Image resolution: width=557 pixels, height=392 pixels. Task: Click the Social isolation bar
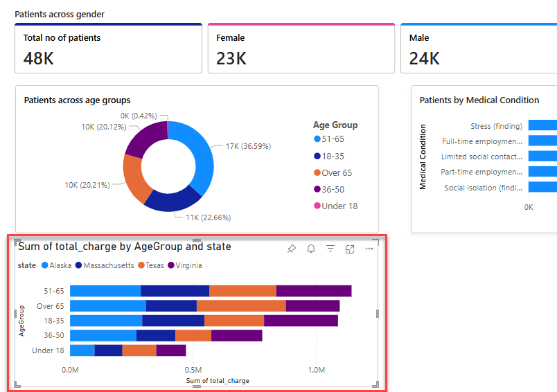(542, 187)
